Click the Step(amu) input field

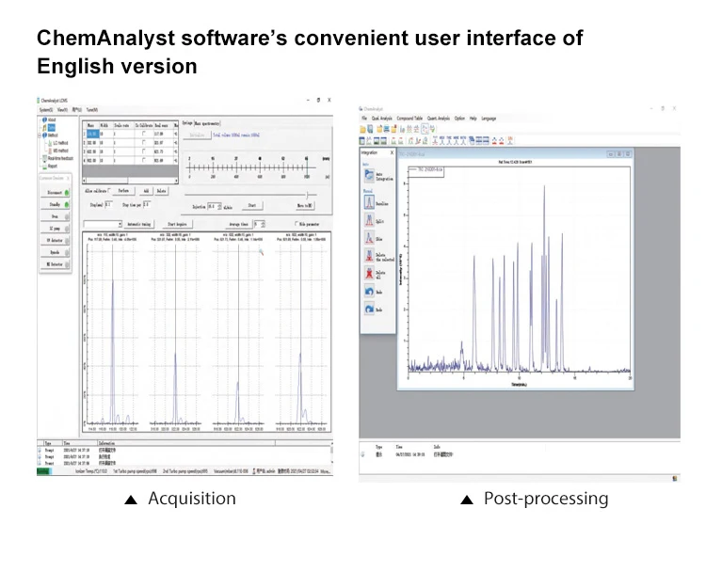click(x=108, y=205)
